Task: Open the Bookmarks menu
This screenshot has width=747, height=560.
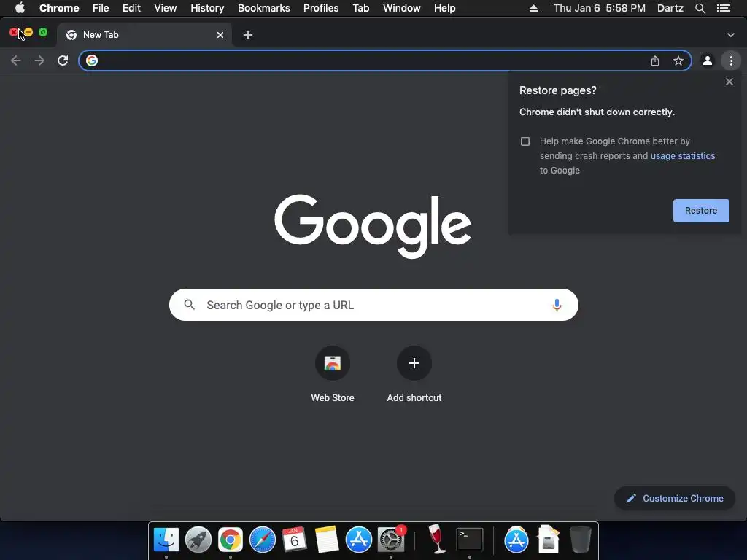Action: [264, 8]
